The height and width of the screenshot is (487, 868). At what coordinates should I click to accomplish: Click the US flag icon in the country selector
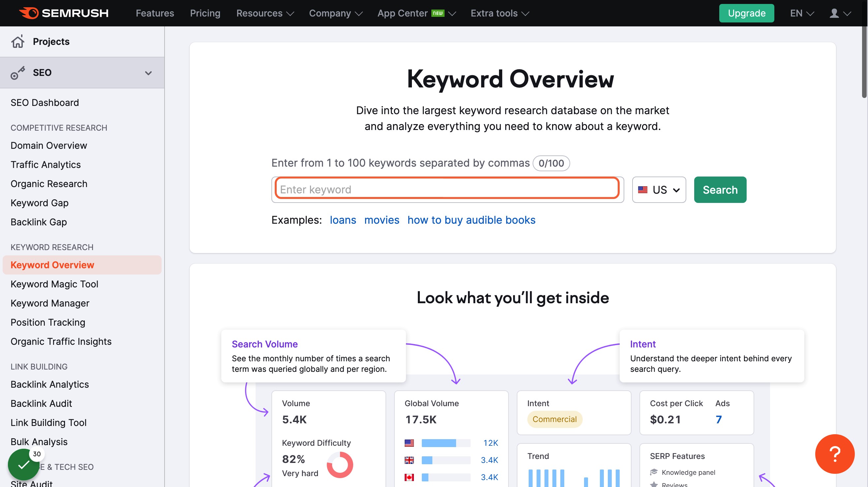(x=642, y=190)
